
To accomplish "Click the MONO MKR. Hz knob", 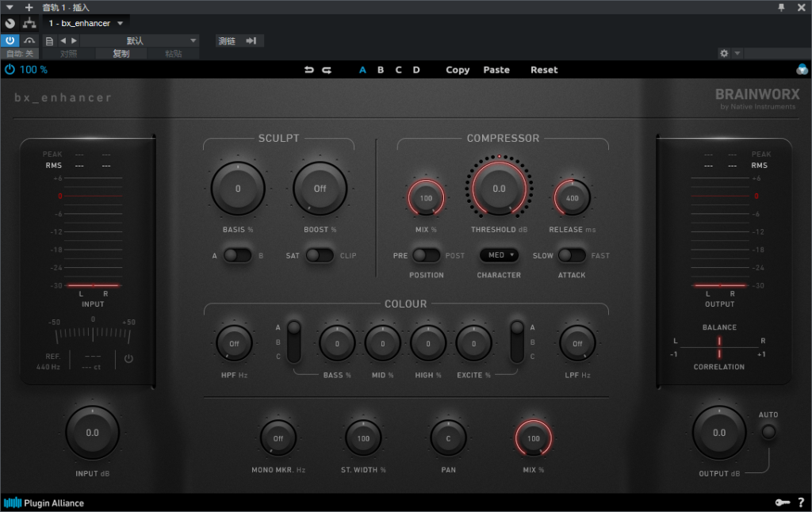I will click(278, 438).
